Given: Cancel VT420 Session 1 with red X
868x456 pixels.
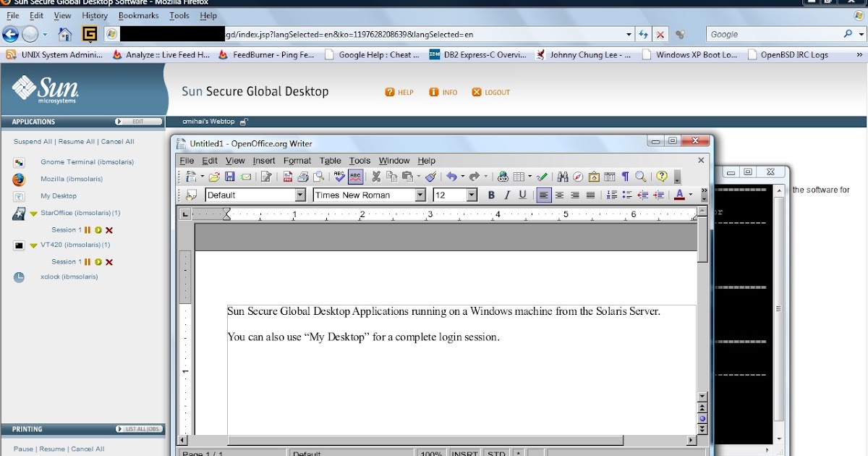Looking at the screenshot, I should [x=109, y=262].
